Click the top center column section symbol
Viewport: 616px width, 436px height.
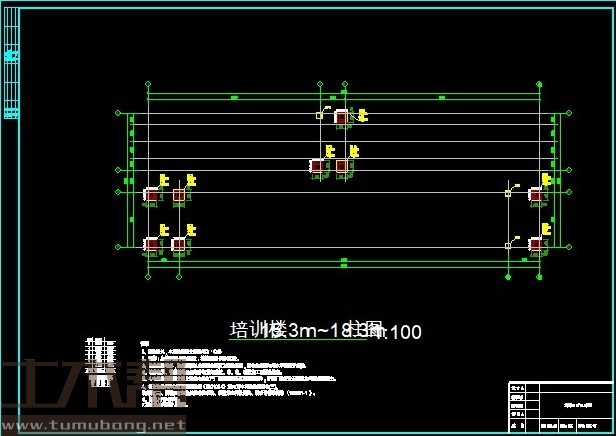click(x=341, y=117)
